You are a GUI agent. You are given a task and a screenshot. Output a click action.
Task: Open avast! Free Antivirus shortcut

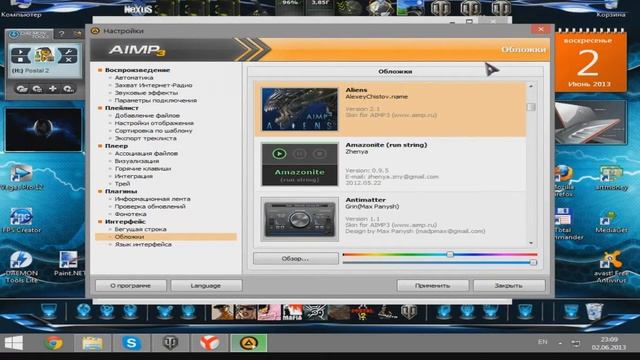(611, 267)
